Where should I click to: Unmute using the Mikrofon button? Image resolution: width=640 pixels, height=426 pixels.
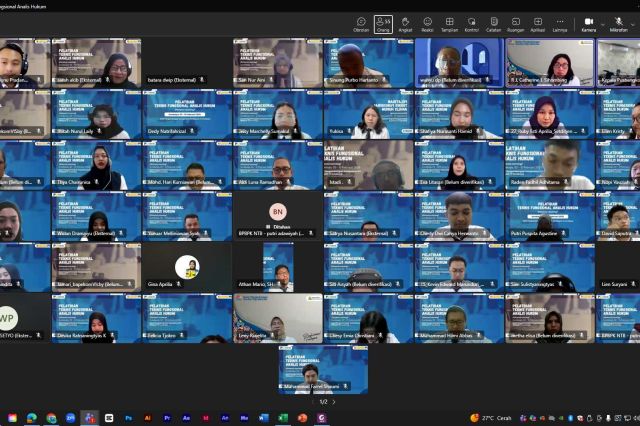[619, 23]
